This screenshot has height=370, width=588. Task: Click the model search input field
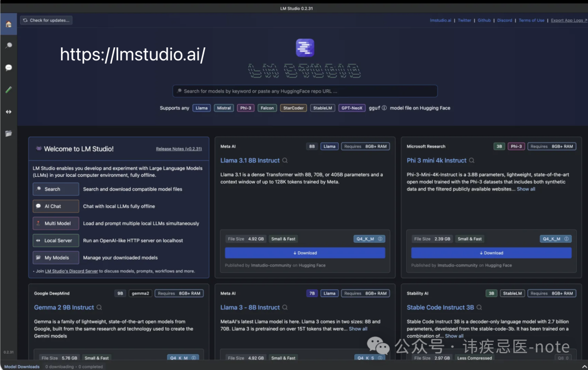coord(305,91)
